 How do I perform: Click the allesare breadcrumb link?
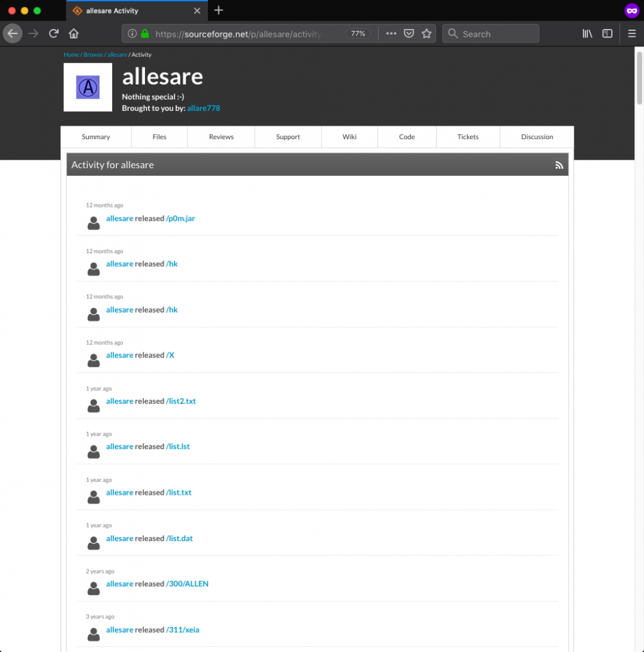click(x=117, y=55)
